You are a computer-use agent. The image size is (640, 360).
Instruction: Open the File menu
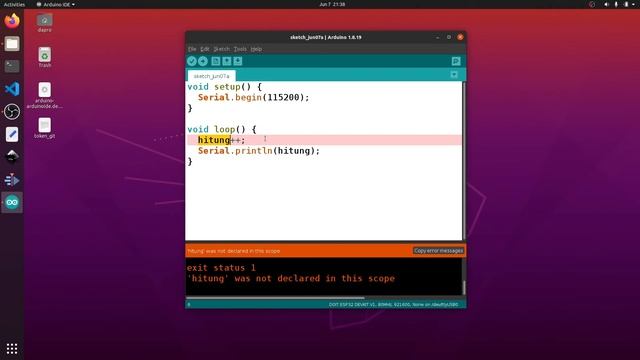click(192, 49)
